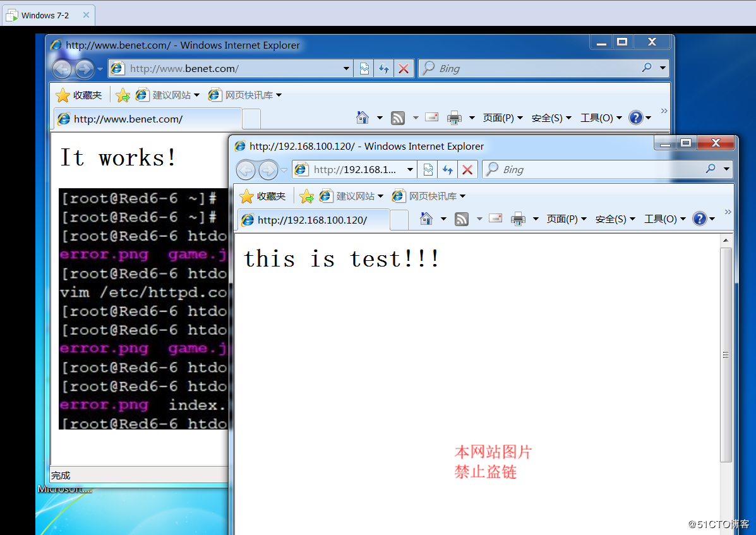This screenshot has width=756, height=535.
Task: Click the Read Mail icon in the 192.168.100.120 window
Action: coord(496,219)
